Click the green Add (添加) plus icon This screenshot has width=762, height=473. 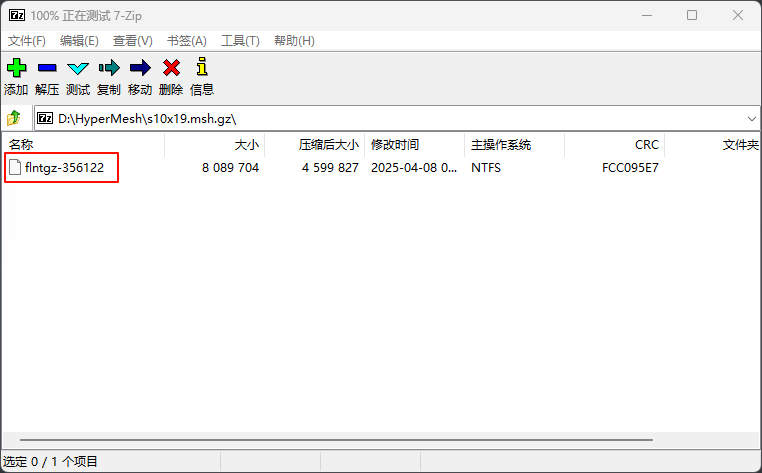(x=17, y=68)
